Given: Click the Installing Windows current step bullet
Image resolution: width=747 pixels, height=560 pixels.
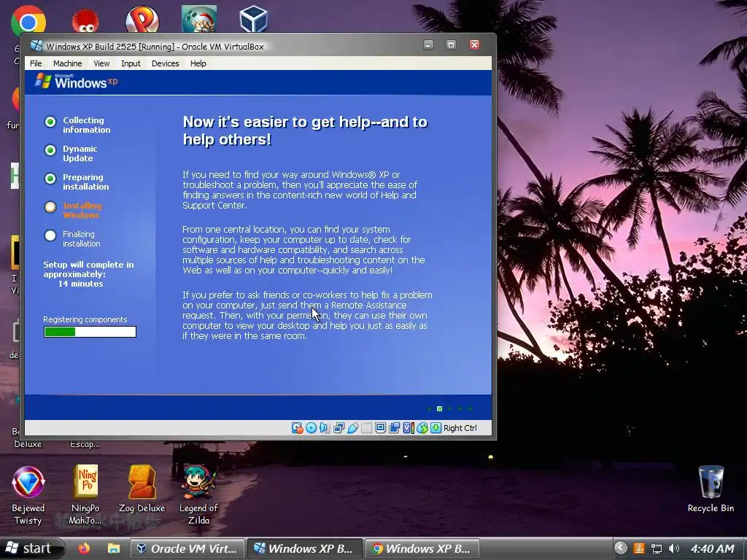Looking at the screenshot, I should pyautogui.click(x=50, y=207).
